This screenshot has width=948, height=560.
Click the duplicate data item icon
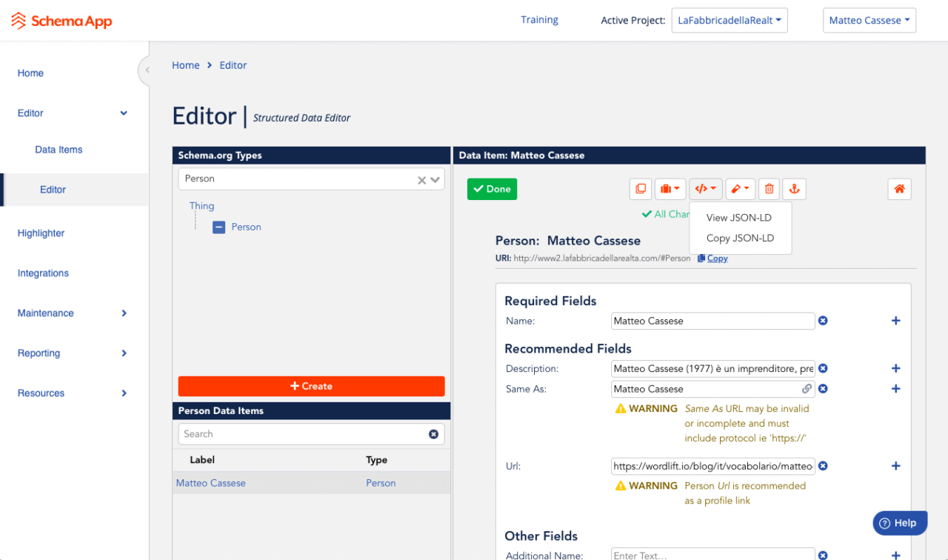point(641,189)
